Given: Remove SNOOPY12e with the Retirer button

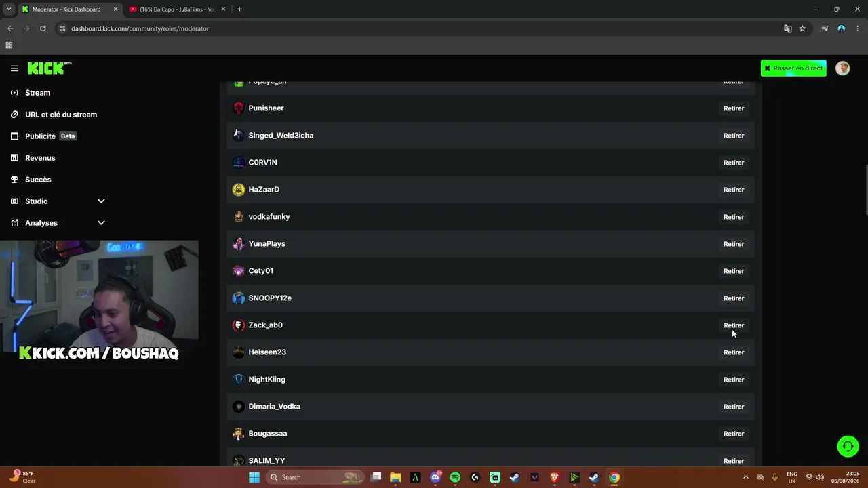Looking at the screenshot, I should (734, 298).
